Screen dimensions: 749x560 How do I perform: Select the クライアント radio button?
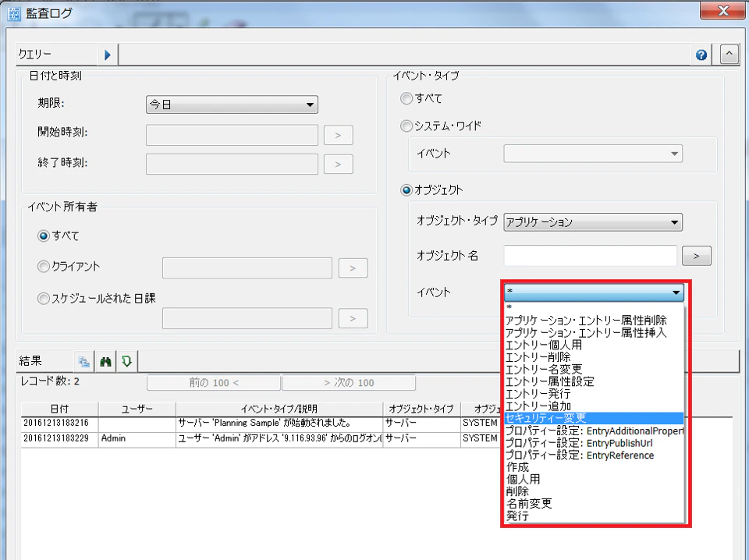tap(44, 267)
